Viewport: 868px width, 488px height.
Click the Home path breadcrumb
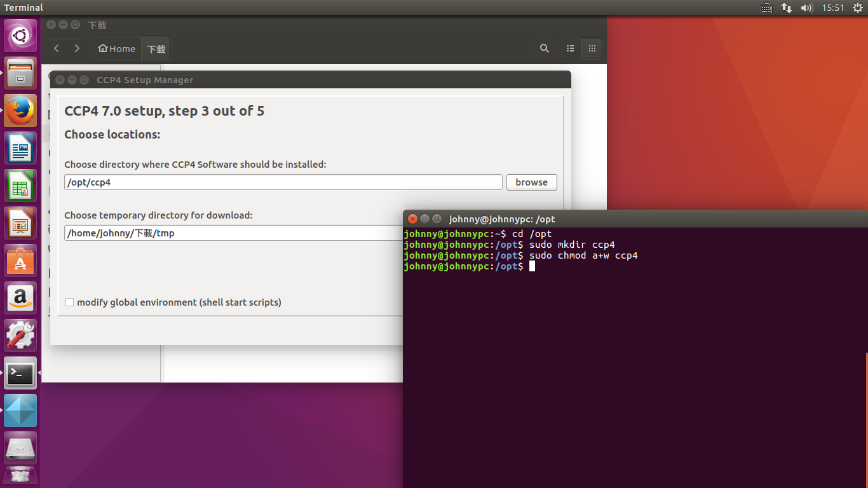[117, 49]
